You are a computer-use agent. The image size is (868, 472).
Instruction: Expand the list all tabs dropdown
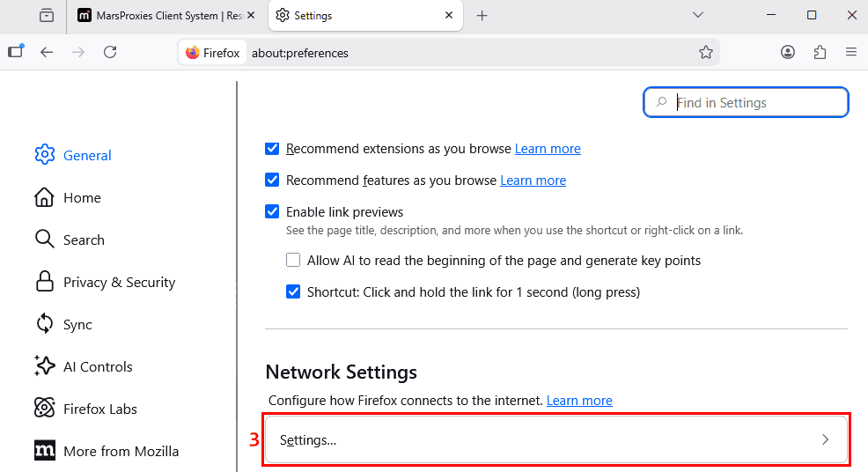(x=698, y=16)
